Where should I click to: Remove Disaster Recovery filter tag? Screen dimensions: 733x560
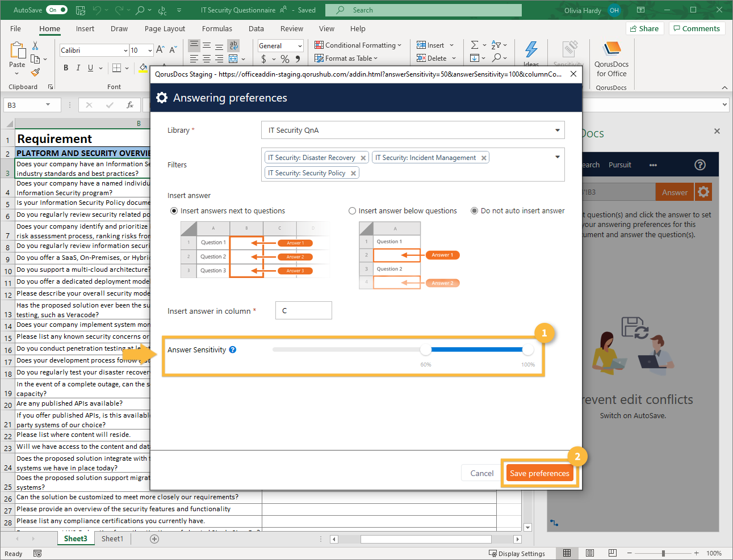tap(363, 158)
